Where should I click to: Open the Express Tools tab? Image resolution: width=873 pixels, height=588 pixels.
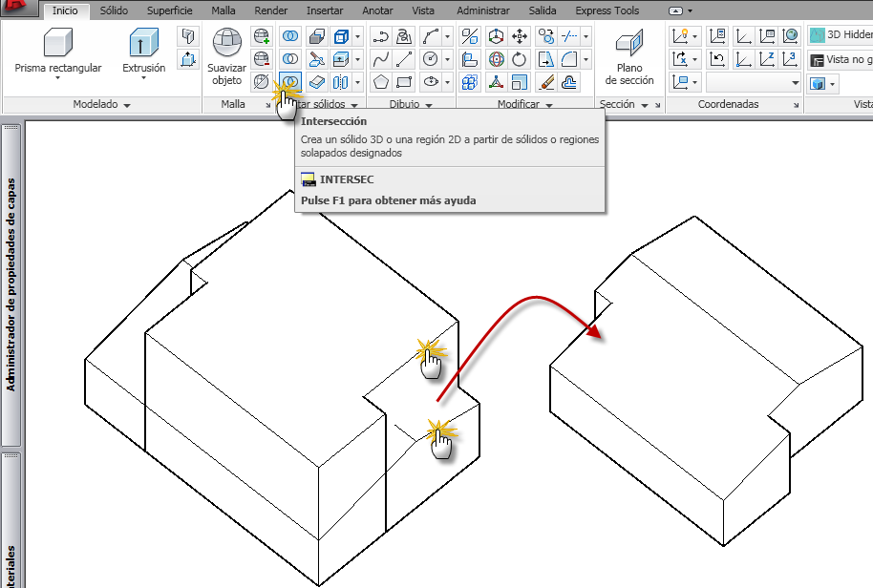(x=607, y=10)
